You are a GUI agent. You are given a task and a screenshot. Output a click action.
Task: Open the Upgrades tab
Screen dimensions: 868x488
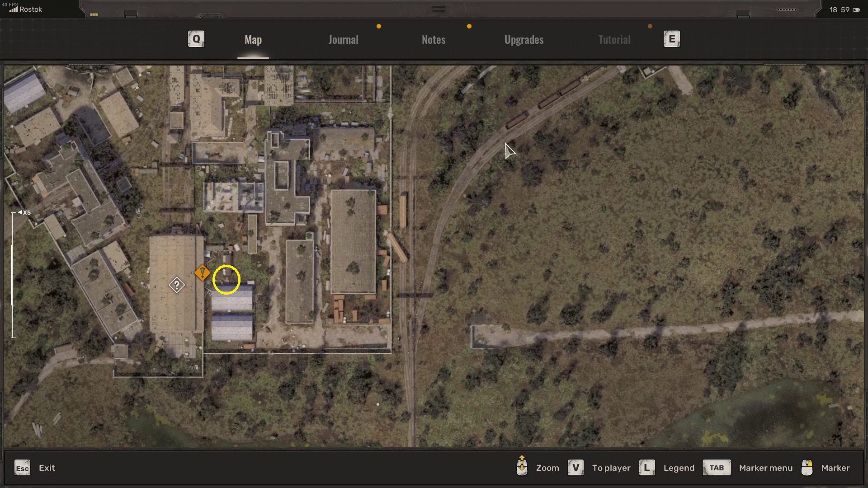point(524,40)
